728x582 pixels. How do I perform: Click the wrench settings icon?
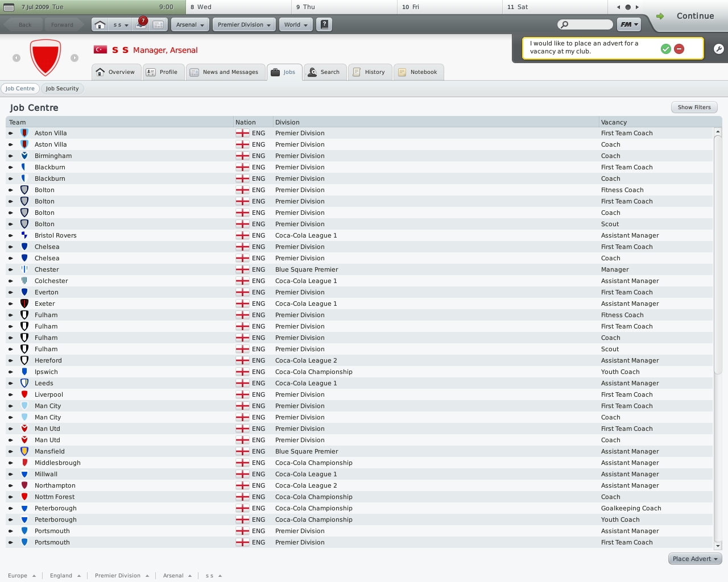click(x=719, y=49)
